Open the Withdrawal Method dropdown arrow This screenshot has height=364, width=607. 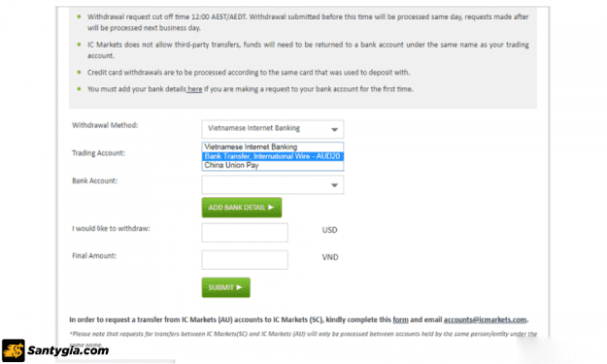334,130
